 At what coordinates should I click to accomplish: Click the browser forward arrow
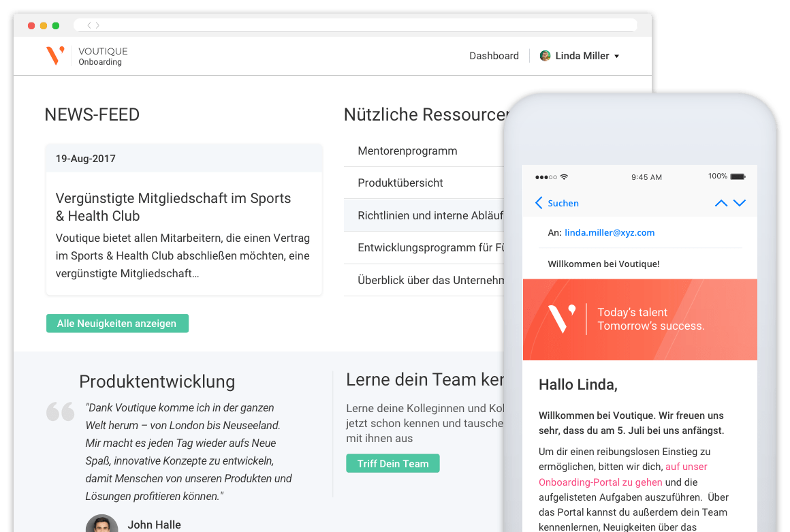coord(98,25)
